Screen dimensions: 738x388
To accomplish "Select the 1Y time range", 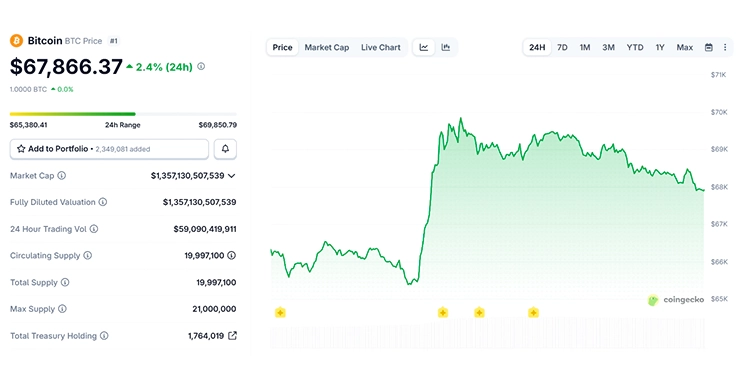I will click(660, 48).
